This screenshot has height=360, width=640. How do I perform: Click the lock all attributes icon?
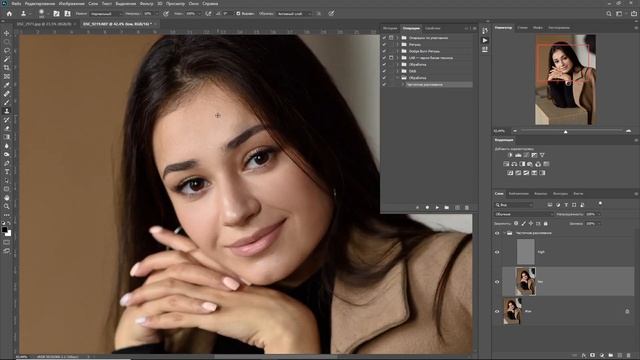(546, 224)
